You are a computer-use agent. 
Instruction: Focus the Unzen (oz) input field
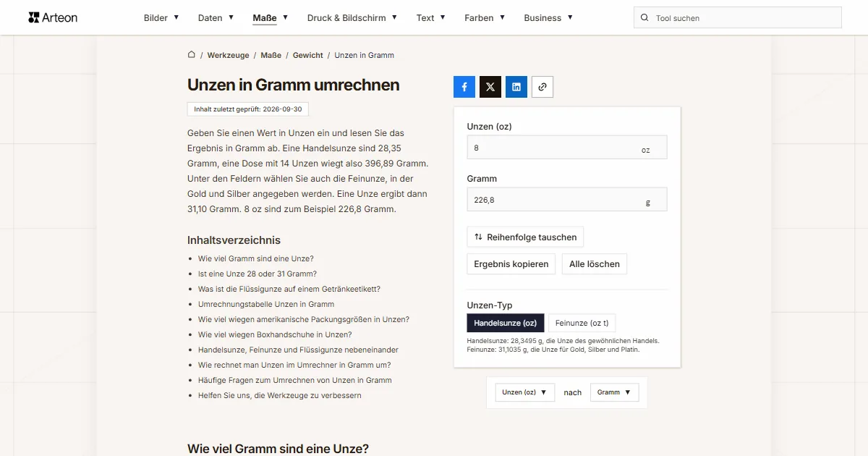567,148
